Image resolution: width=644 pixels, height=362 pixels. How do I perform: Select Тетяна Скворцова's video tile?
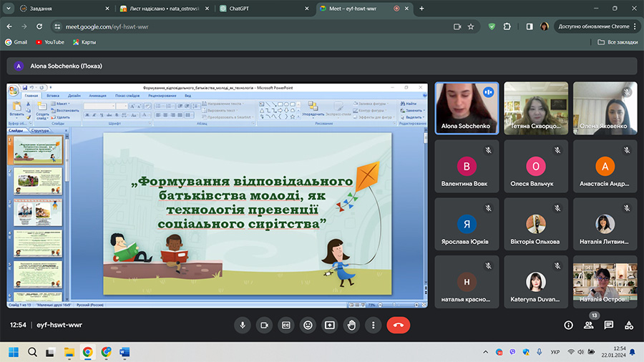pos(536,108)
